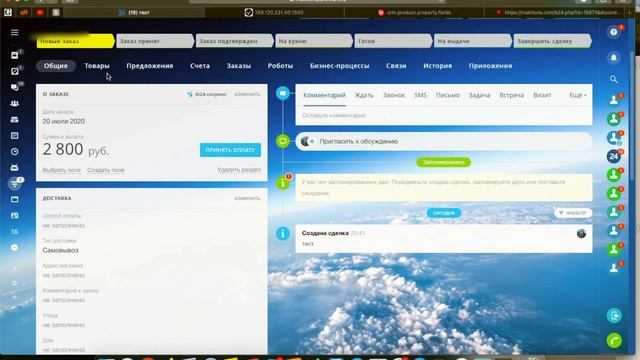Screen dimensions: 640x360
Task: Open the Bitrix 24 round icon
Action: (x=613, y=156)
